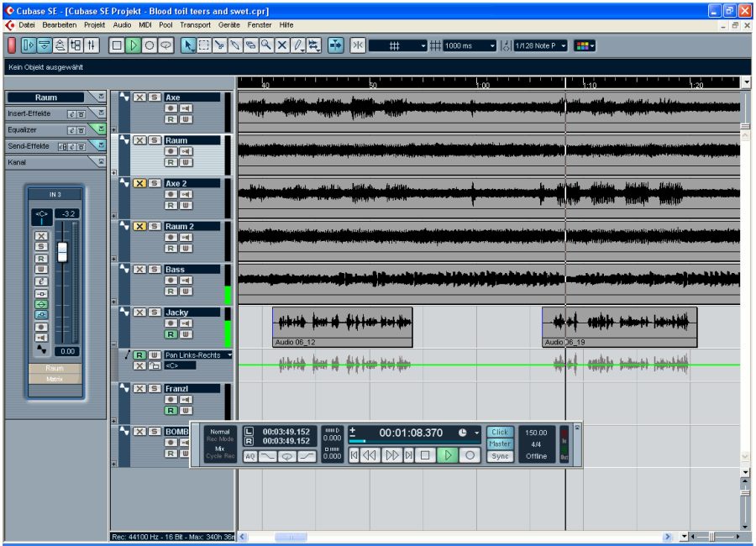Click the inspector channel volume fader
The height and width of the screenshot is (546, 756).
click(x=62, y=252)
